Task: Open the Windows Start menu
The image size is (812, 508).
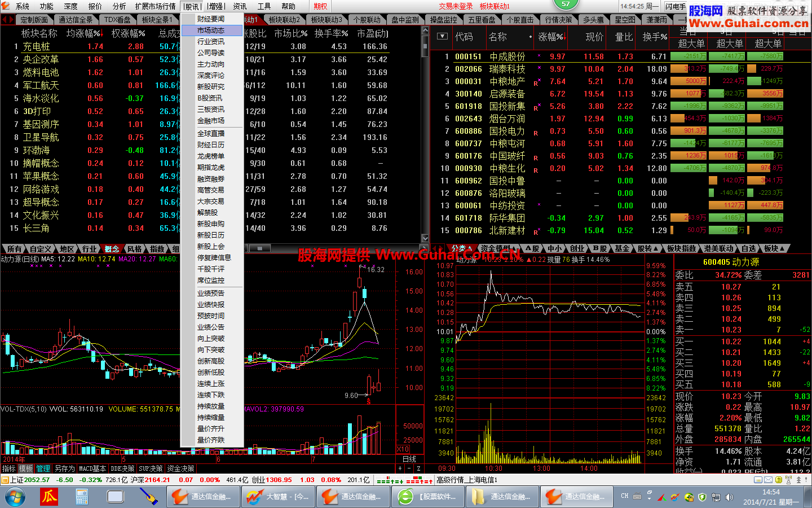Action: [15, 497]
